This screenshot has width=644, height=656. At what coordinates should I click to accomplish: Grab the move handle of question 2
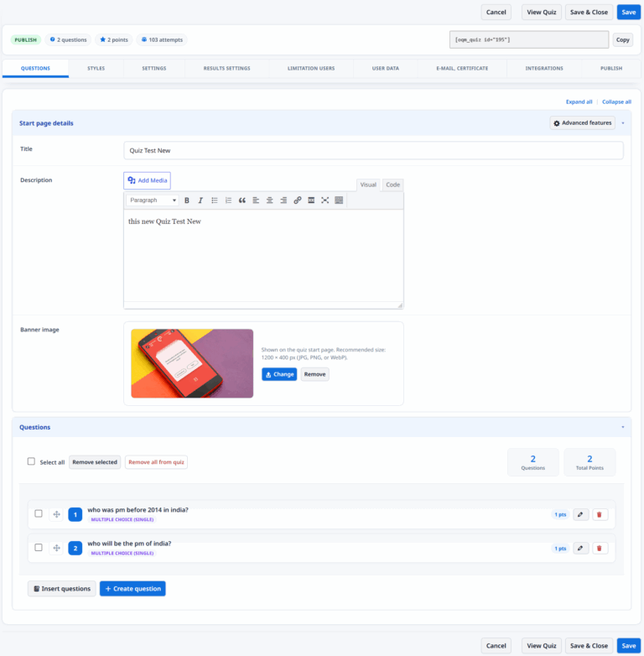click(x=56, y=548)
